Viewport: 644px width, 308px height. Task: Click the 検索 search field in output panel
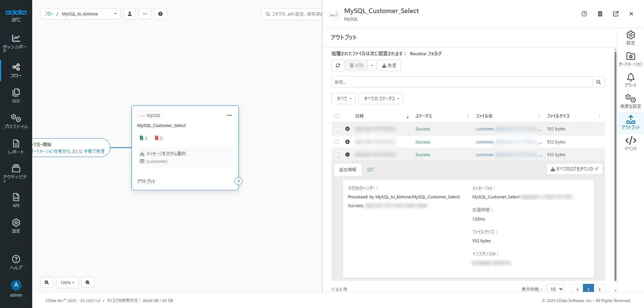click(462, 82)
